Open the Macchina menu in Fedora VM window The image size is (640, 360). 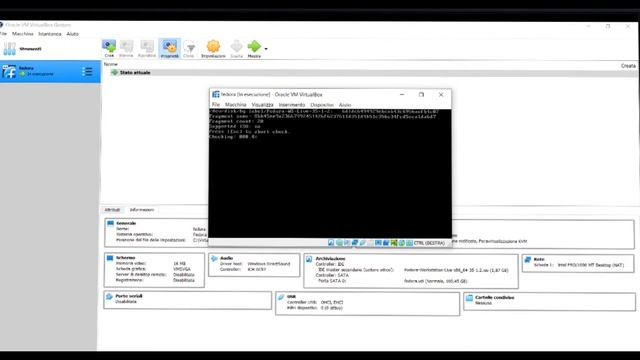point(236,105)
